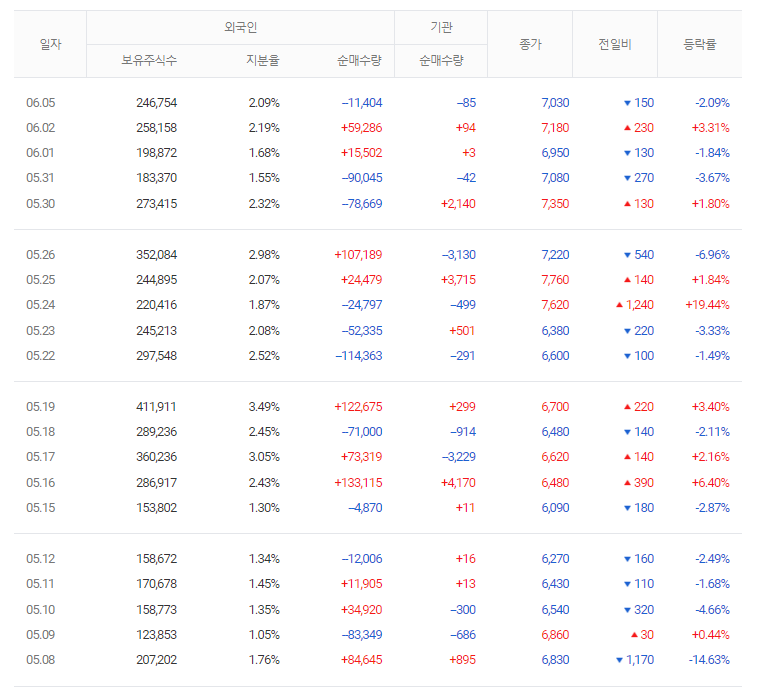Click closing price 7,760
Viewport: 757px width, 691px height.
tap(555, 280)
